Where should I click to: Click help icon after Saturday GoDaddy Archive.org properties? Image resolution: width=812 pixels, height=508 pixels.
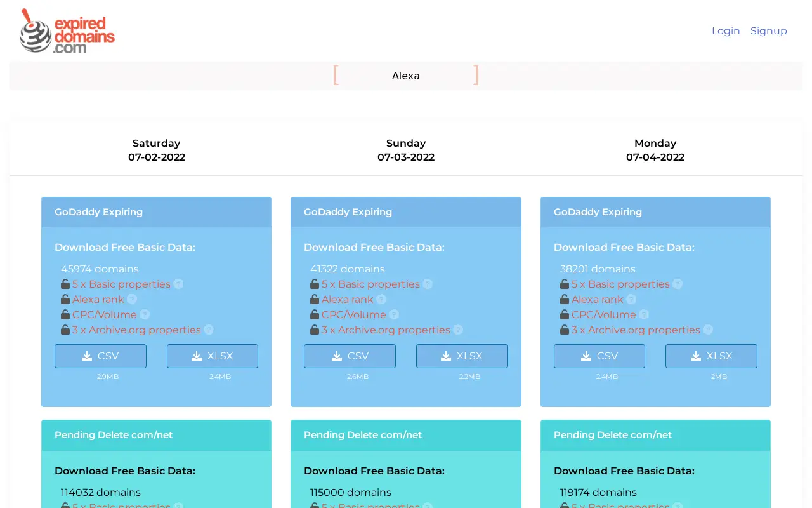coord(209,330)
